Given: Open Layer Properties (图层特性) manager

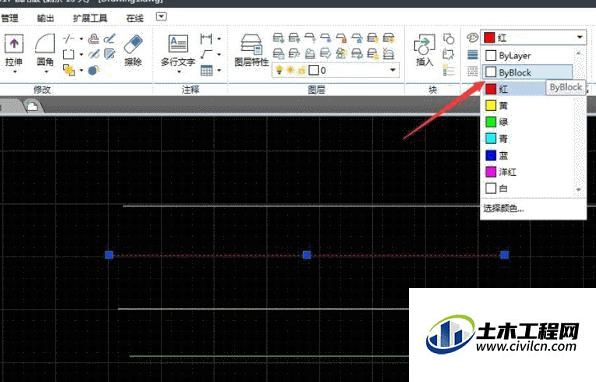Looking at the screenshot, I should [251, 45].
